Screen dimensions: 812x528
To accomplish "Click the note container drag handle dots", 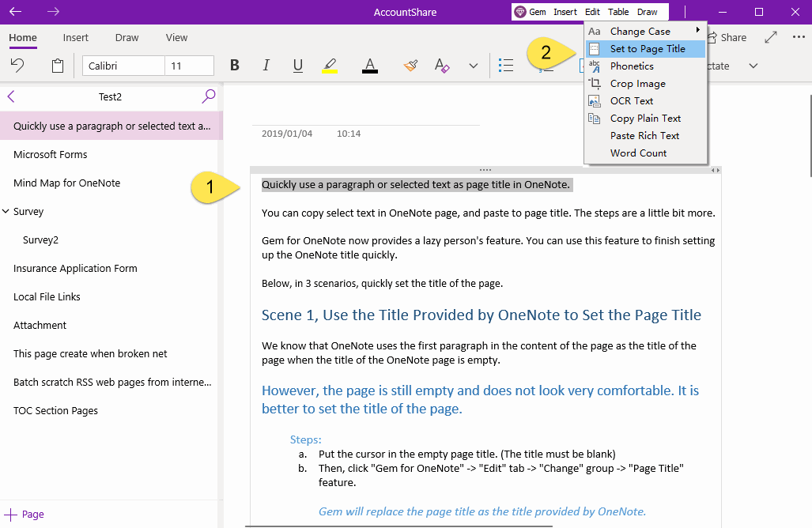I will click(485, 170).
